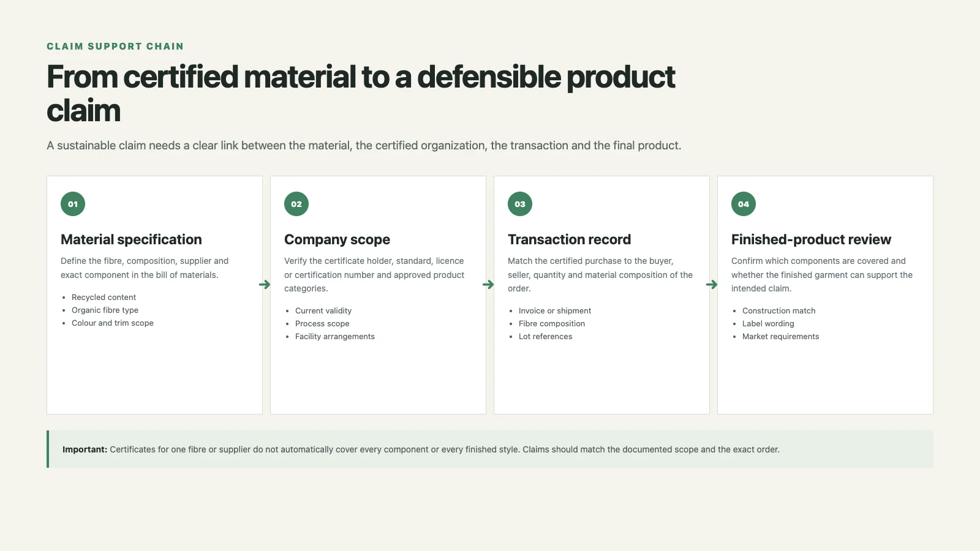Click the 'Label wording' bullet

pos(768,324)
